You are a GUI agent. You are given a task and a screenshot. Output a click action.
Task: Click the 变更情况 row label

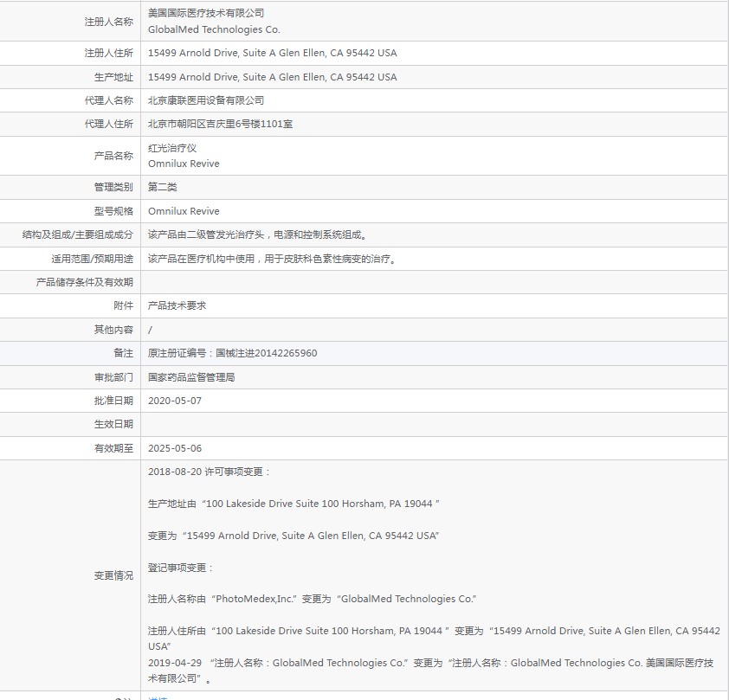(113, 575)
